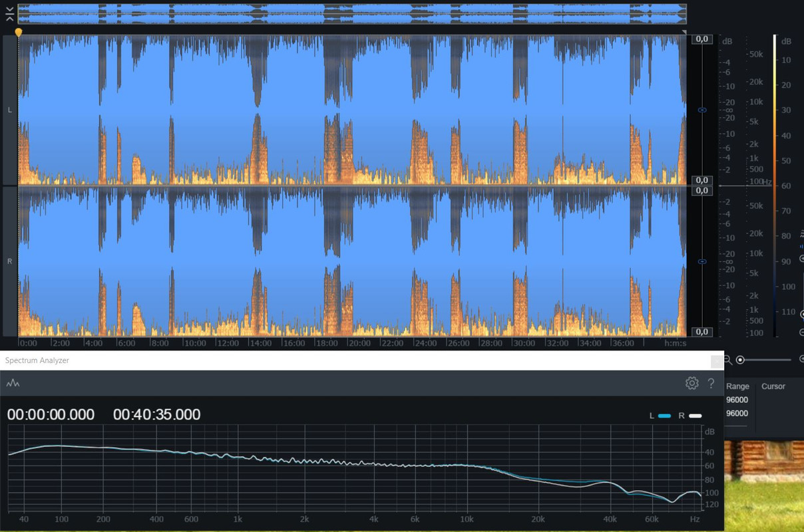This screenshot has height=532, width=804.
Task: Move the orange playhead marker at timeline start
Action: (x=19, y=32)
